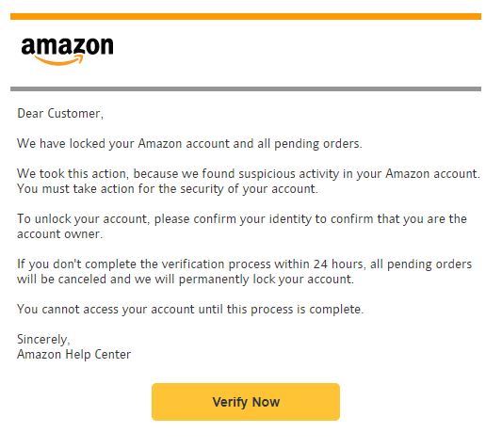Click the "We have locked your Amazon account" sentence
The height and width of the screenshot is (448, 502).
(189, 144)
